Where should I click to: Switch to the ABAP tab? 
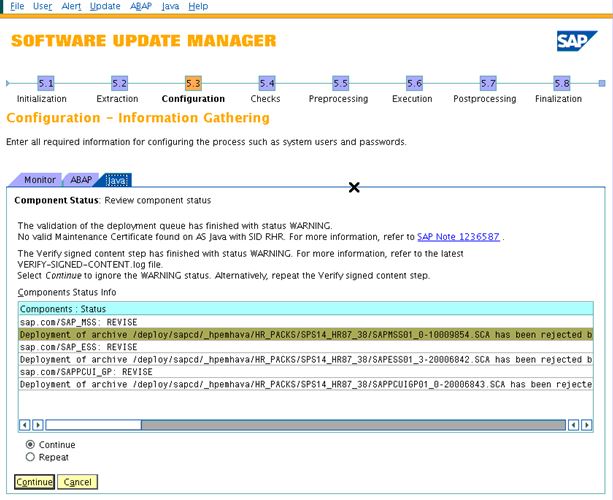point(81,180)
